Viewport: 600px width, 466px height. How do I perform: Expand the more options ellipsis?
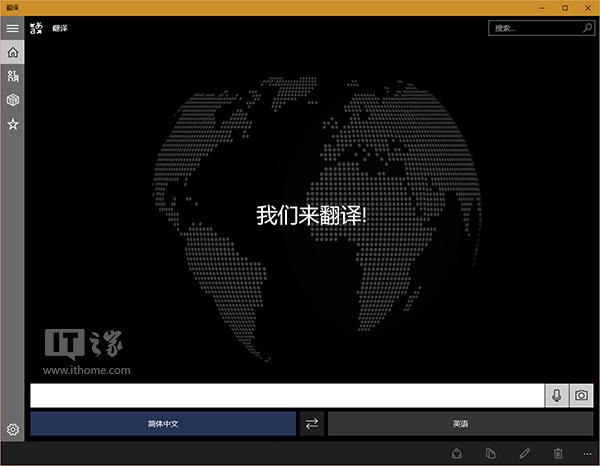click(586, 453)
